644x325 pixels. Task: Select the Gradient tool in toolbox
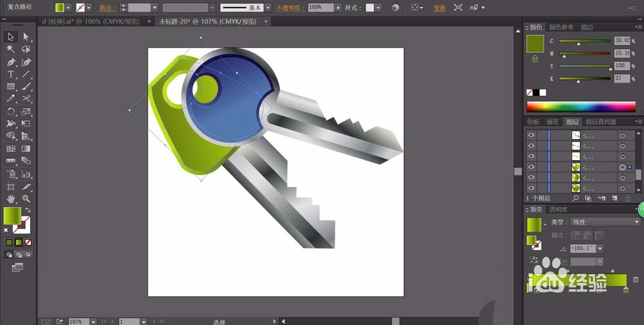click(26, 149)
